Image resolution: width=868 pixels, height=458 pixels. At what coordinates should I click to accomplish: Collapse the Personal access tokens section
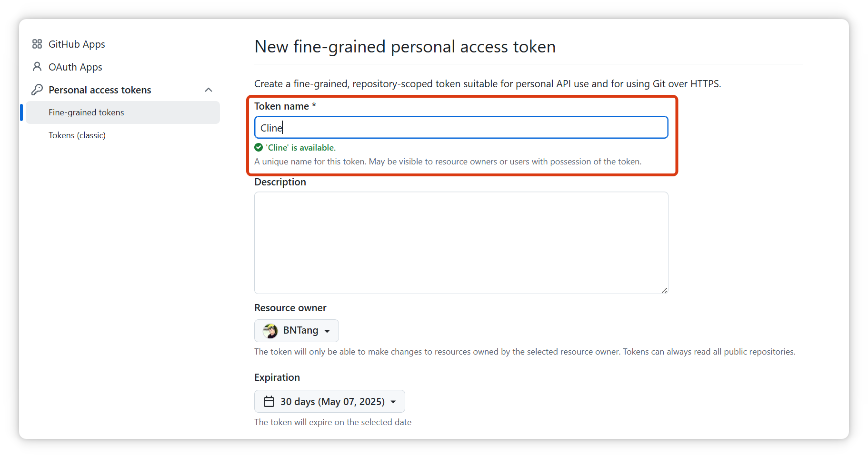point(208,90)
